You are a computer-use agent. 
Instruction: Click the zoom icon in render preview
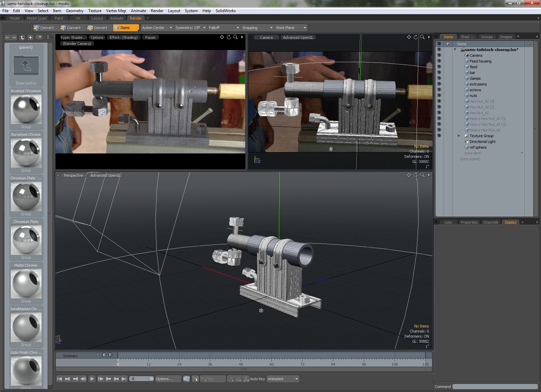(x=235, y=37)
